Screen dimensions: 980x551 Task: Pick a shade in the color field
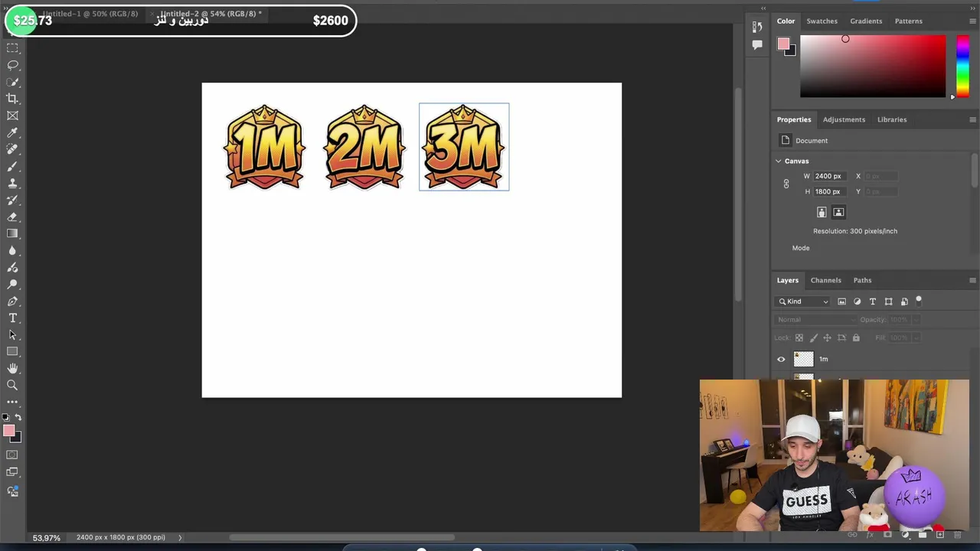(873, 67)
